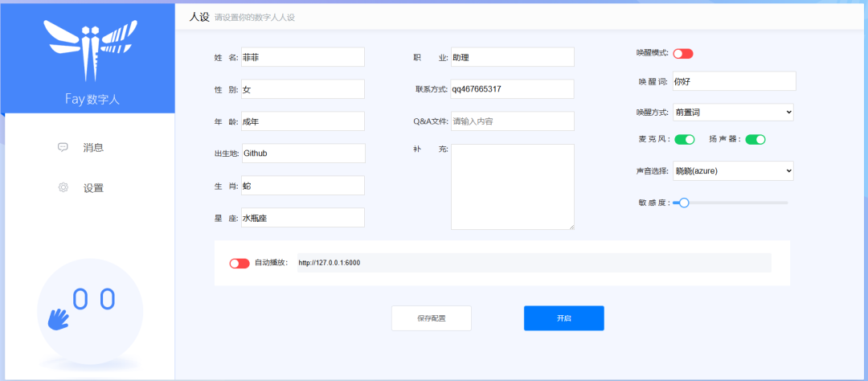868x381 pixels.
Task: Focus the Q&A文件 input field
Action: [x=512, y=121]
